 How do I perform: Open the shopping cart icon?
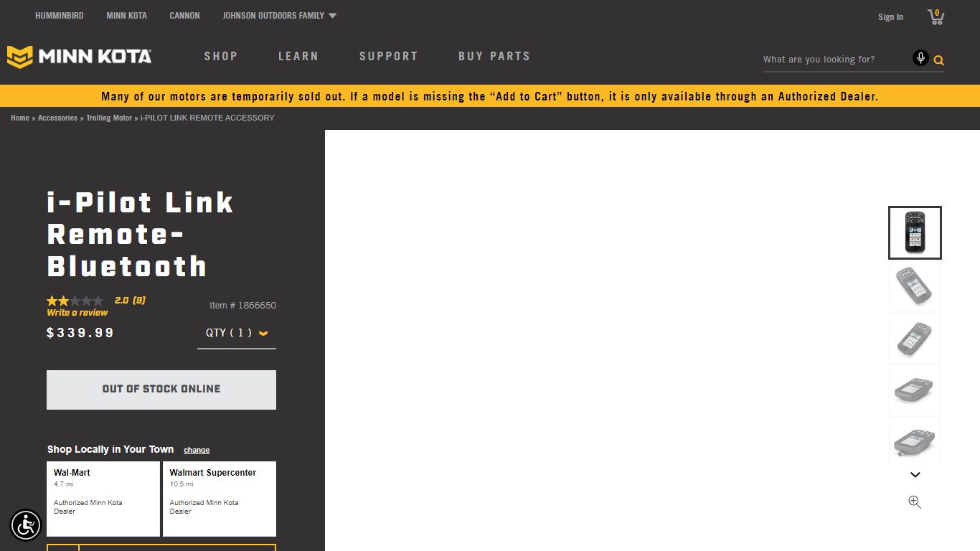(x=936, y=17)
